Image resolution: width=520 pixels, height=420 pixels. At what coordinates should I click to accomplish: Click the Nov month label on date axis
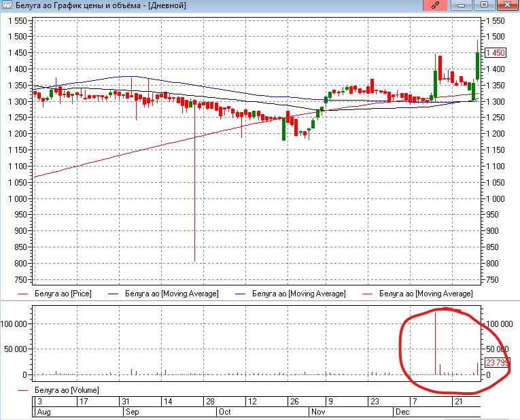(x=318, y=412)
